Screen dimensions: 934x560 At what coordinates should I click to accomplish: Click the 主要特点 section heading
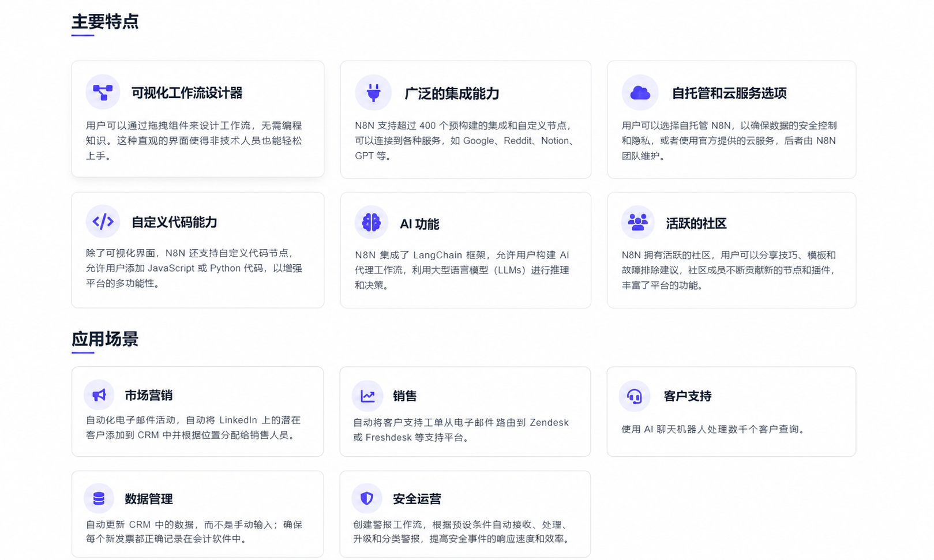click(105, 22)
